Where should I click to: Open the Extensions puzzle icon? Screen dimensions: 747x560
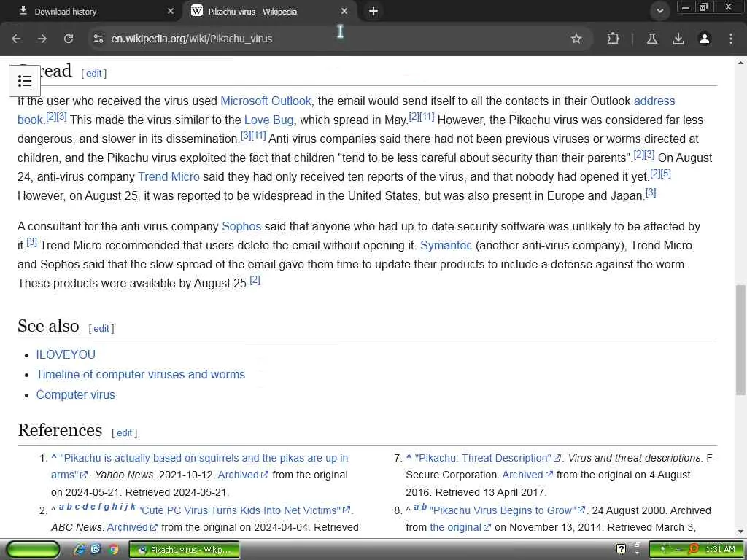point(613,39)
